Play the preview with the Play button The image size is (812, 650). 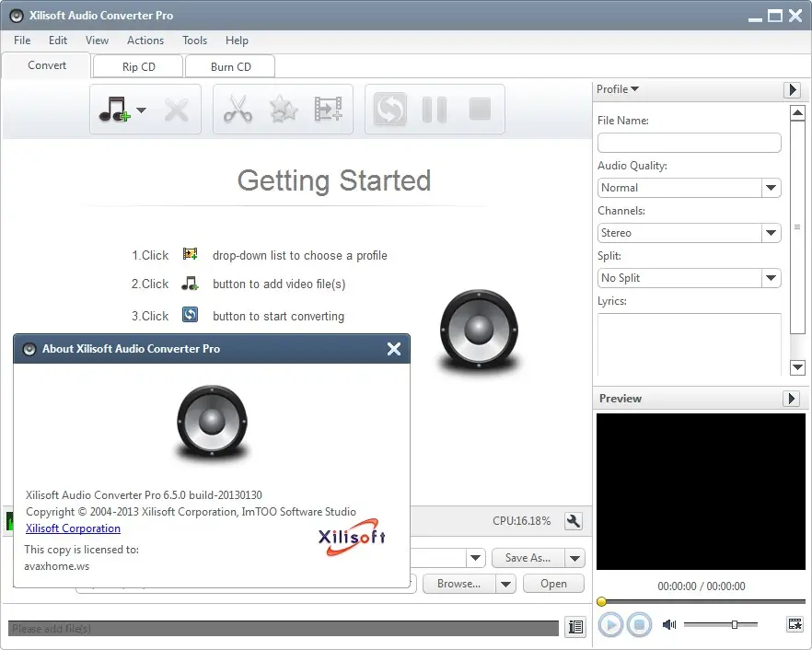(610, 624)
